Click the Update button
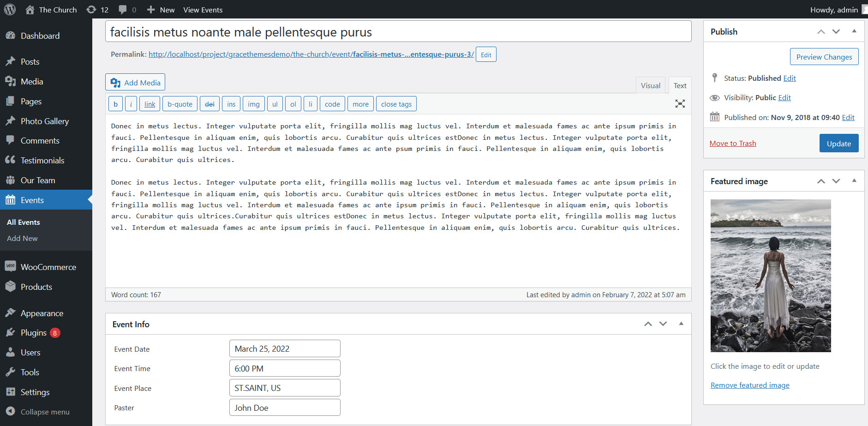Viewport: 868px width, 426px height. point(839,143)
